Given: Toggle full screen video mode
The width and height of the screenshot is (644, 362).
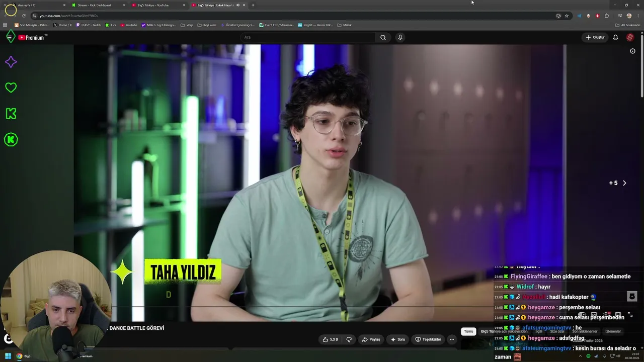Looking at the screenshot, I should [630, 314].
